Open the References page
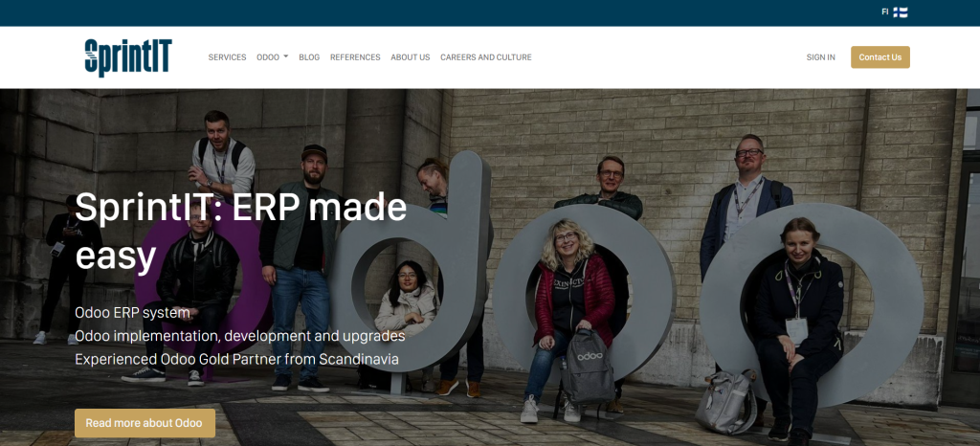The width and height of the screenshot is (980, 446). tap(355, 56)
